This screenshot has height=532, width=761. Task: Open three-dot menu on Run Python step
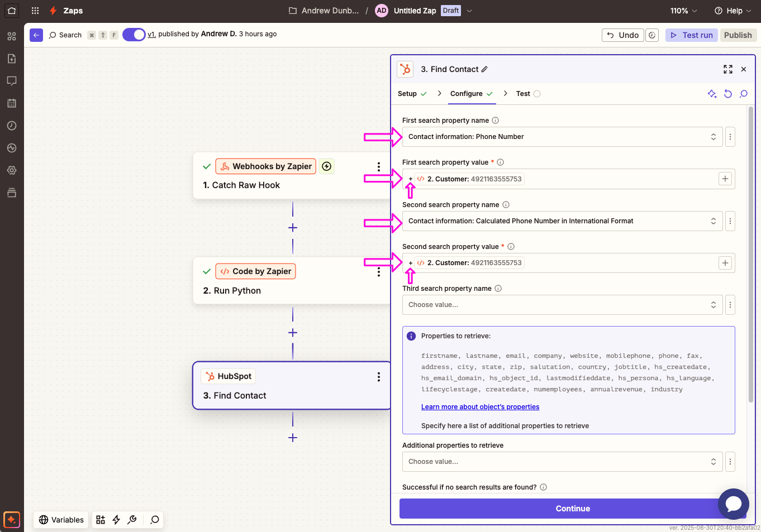coord(379,271)
